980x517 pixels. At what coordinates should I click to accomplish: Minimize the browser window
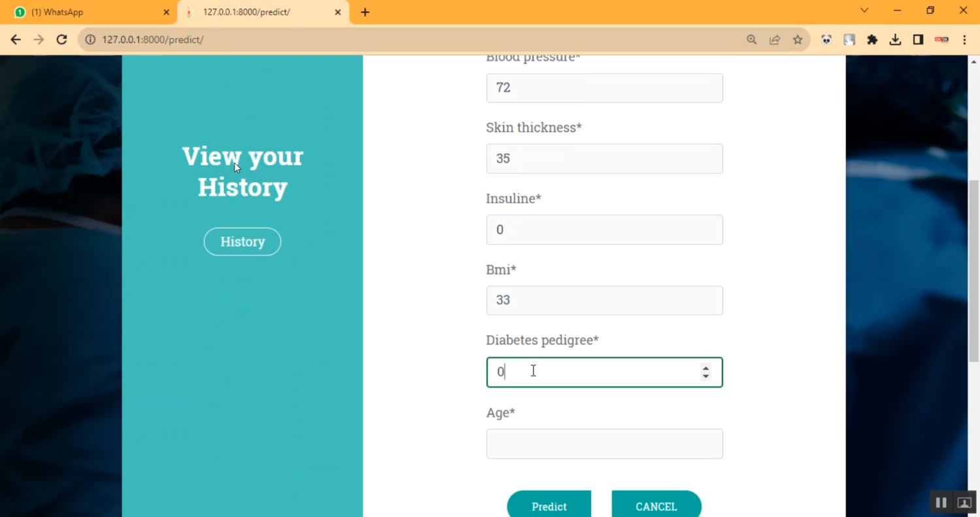click(x=897, y=10)
